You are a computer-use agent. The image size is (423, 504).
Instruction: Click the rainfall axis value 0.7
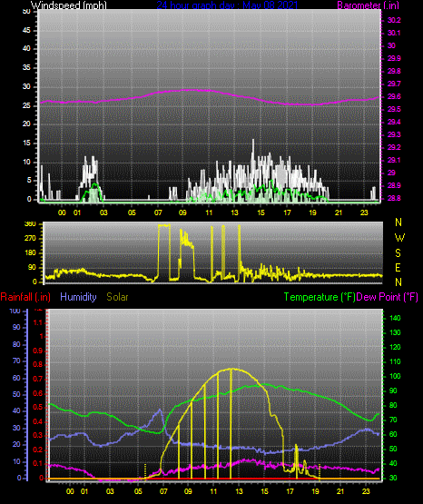(38, 380)
